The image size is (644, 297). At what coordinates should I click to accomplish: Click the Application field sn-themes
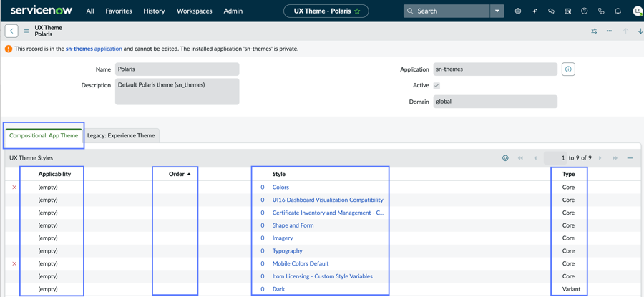(x=495, y=69)
